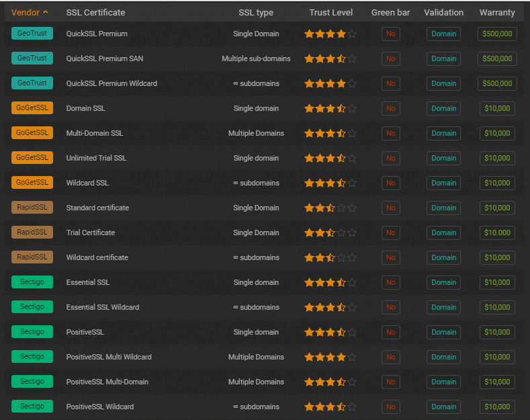
Task: Open Trial Certificate by RapidSSL
Action: [x=91, y=233]
